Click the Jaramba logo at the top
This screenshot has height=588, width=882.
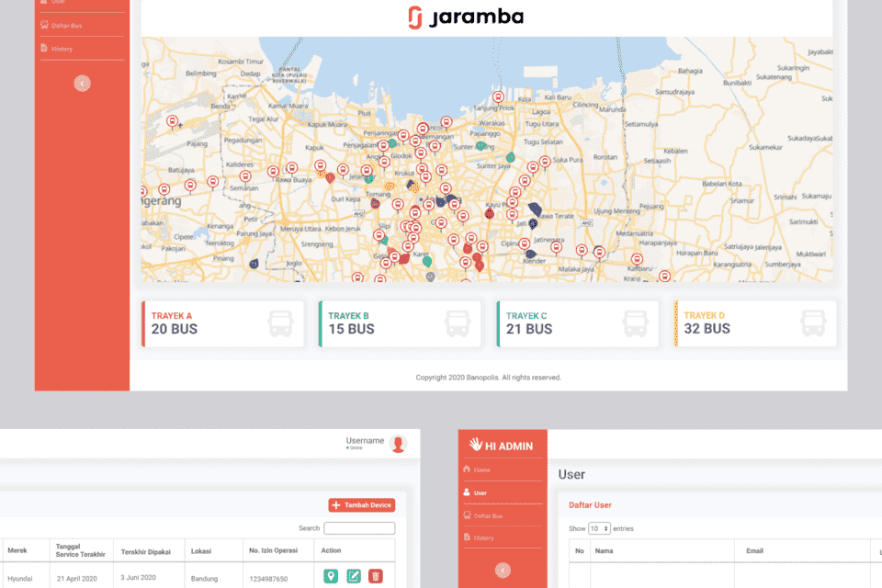pyautogui.click(x=467, y=16)
